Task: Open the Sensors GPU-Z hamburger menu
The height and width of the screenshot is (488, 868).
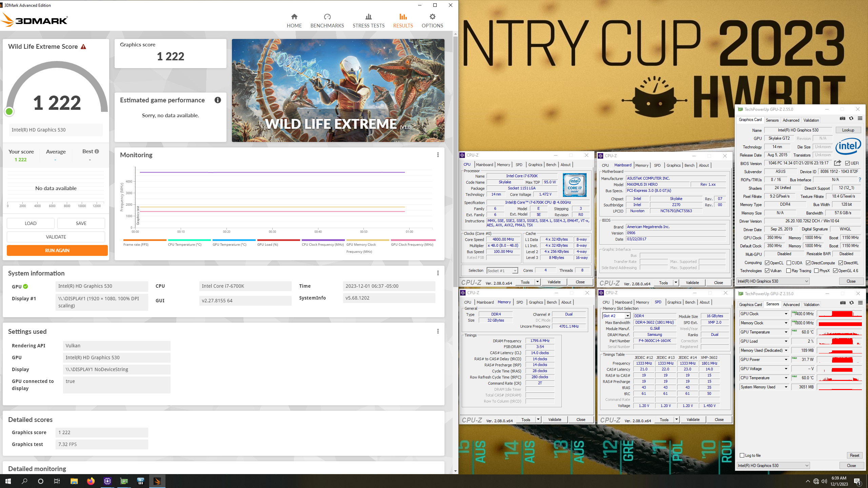Action: click(x=860, y=303)
